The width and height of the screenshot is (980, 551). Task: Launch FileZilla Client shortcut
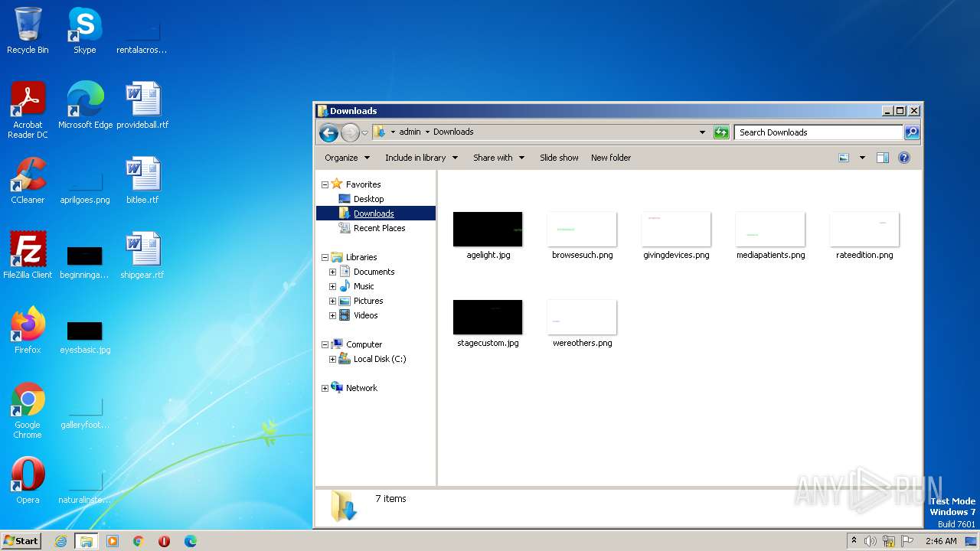28,256
